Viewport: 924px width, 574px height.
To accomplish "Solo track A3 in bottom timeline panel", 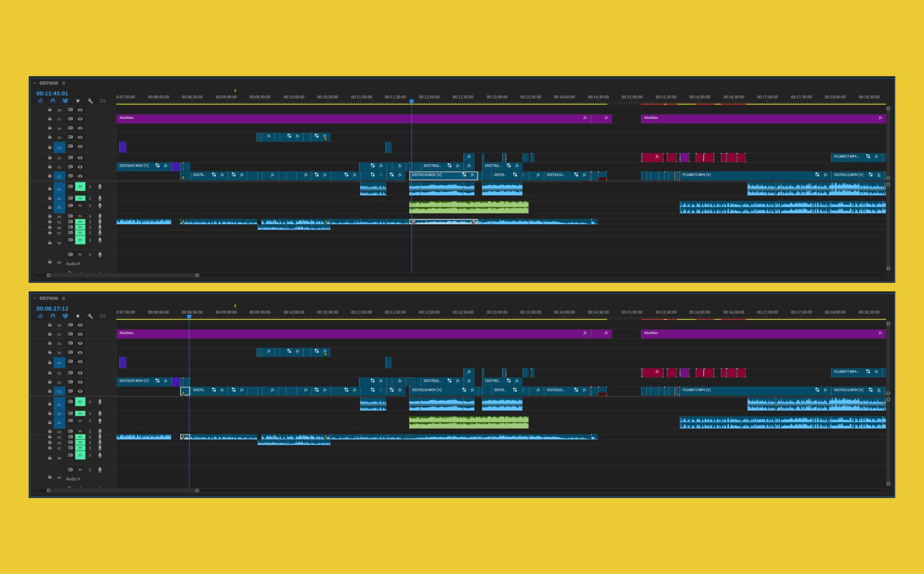I will tap(90, 421).
